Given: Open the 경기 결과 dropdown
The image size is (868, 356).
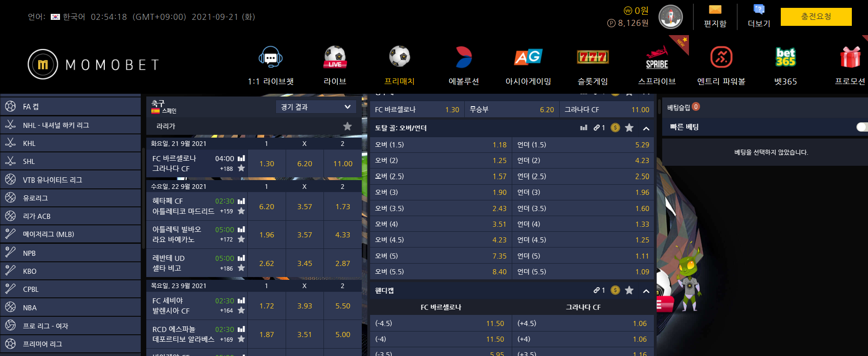Looking at the screenshot, I should pyautogui.click(x=316, y=107).
